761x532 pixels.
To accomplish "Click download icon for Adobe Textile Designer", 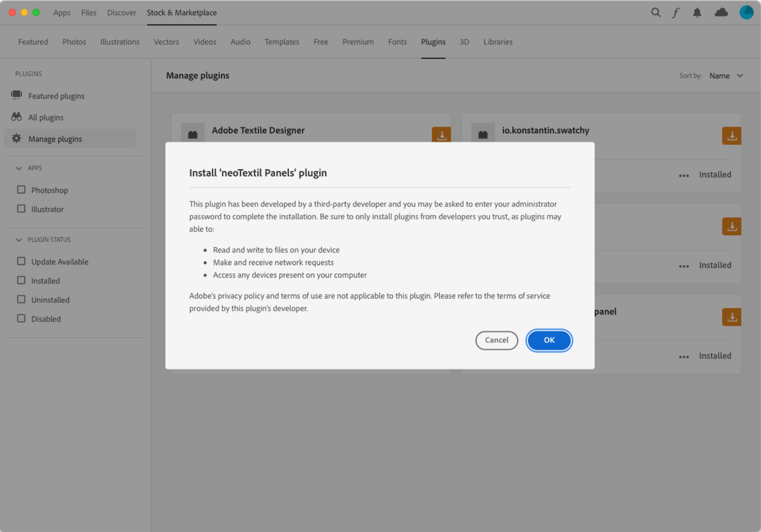I will 441,135.
